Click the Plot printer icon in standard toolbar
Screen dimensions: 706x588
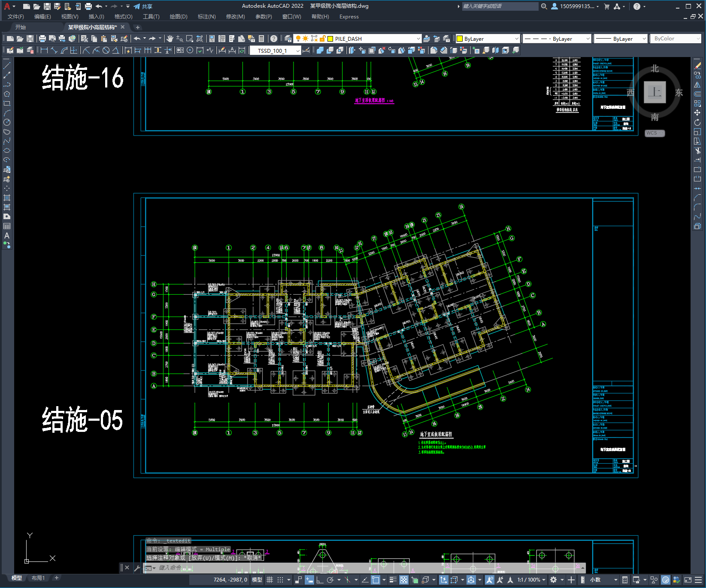pyautogui.click(x=42, y=39)
